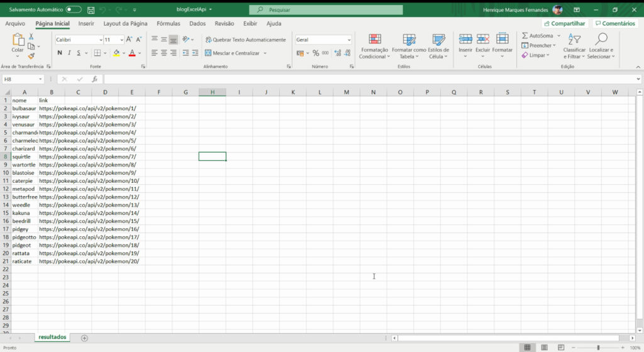Open the Arquivo tab
This screenshot has height=352, width=644.
pyautogui.click(x=15, y=23)
